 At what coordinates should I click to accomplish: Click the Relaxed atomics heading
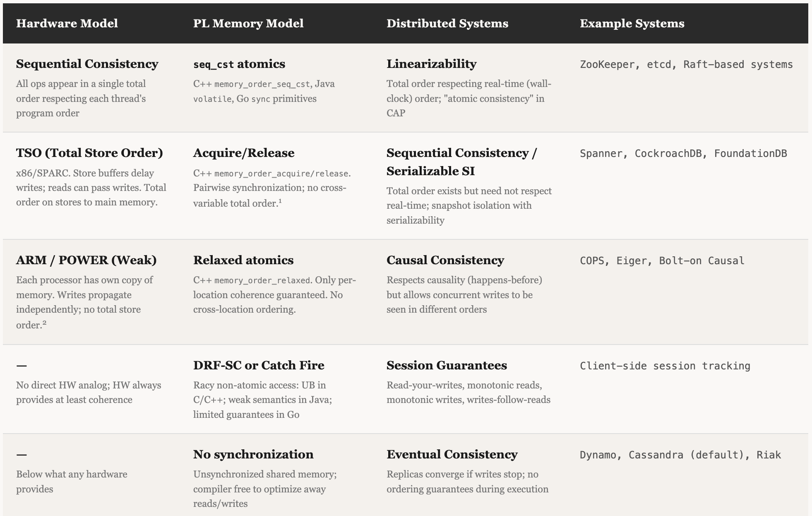[243, 260]
